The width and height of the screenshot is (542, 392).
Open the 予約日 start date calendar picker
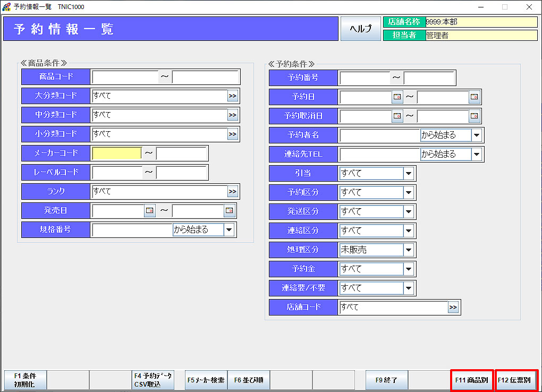pyautogui.click(x=397, y=97)
